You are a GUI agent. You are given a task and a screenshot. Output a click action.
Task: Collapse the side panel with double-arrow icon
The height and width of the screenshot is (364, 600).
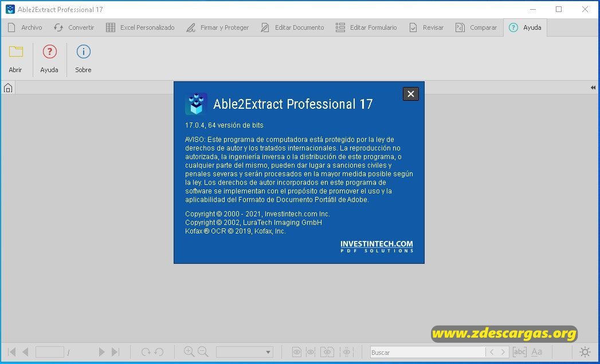593,88
